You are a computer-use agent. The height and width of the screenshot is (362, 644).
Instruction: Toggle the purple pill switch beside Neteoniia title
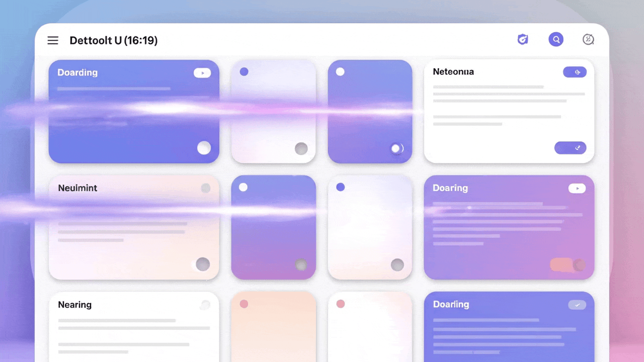click(x=575, y=72)
